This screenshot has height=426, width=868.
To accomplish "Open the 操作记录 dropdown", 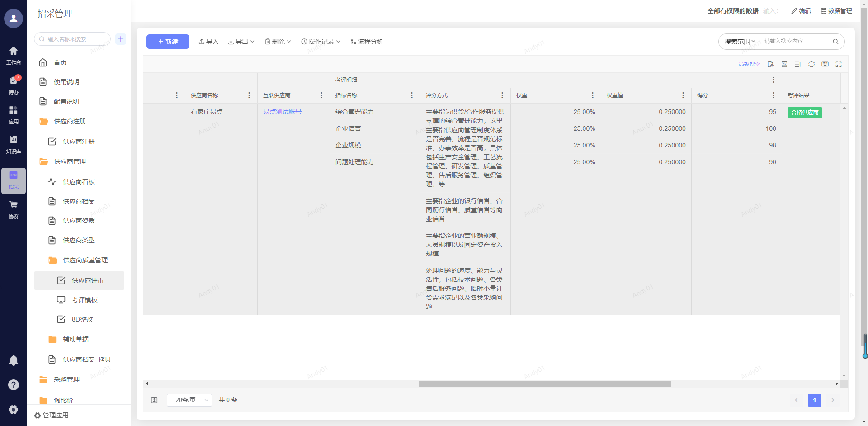I will tap(321, 42).
